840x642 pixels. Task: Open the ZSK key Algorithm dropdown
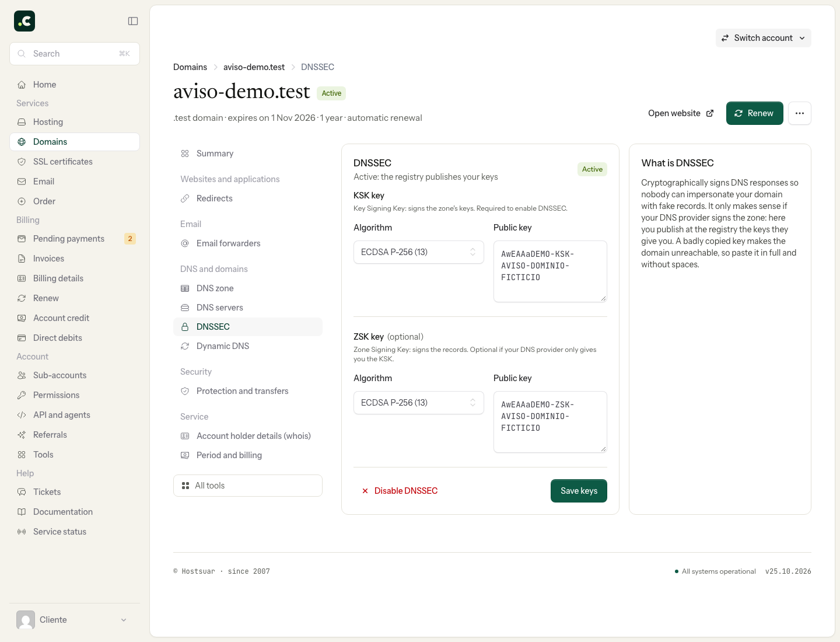[x=419, y=403]
